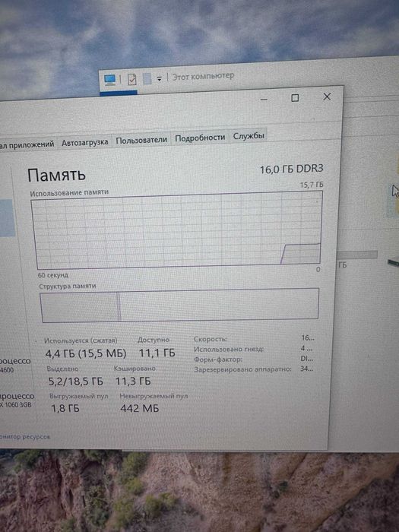Click the properties checkmark icon in Explorer toolbar

point(132,79)
